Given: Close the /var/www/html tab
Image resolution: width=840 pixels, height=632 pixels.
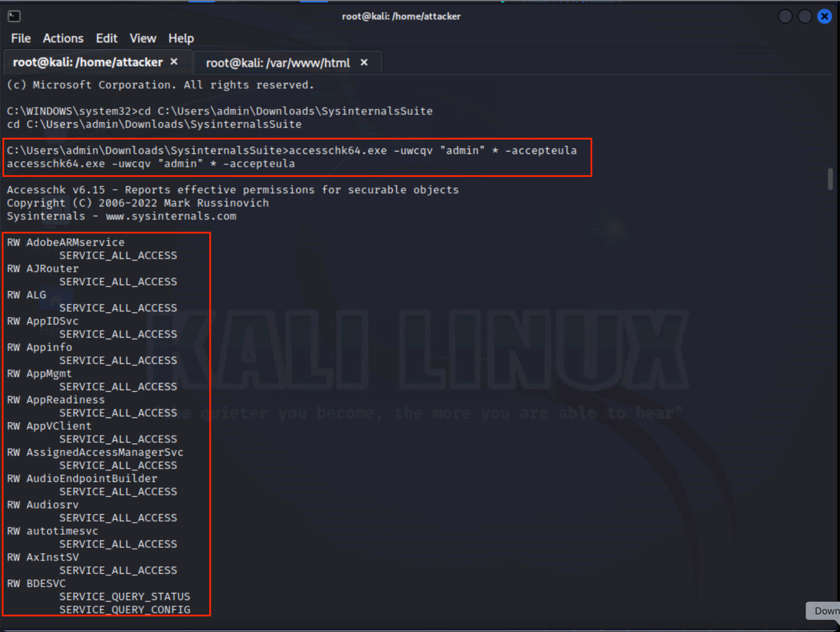Looking at the screenshot, I should (364, 62).
